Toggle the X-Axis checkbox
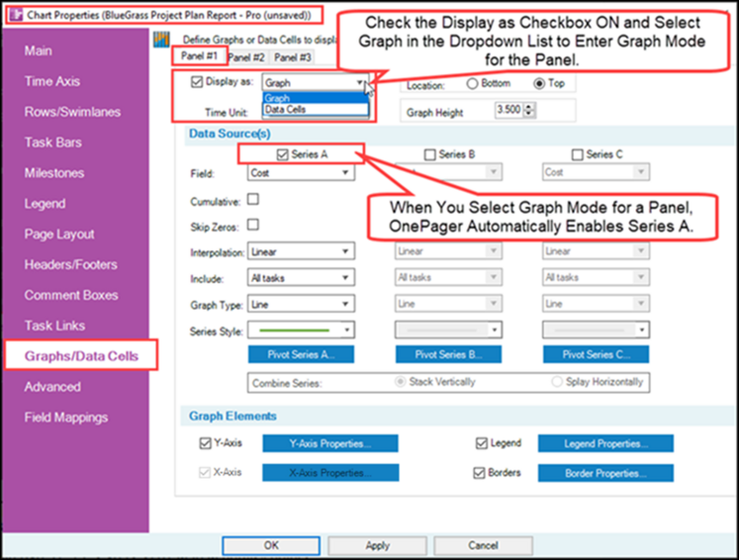This screenshot has height=560, width=739. (x=204, y=472)
